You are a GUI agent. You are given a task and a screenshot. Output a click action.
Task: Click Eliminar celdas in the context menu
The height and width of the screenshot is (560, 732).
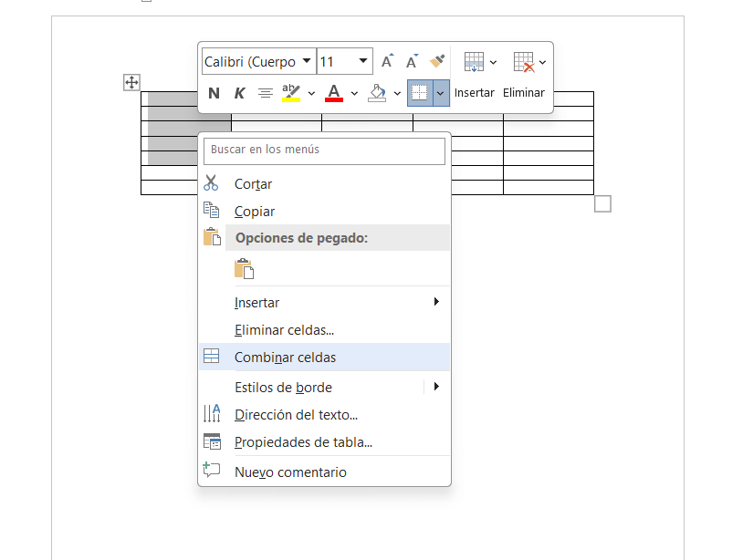(x=284, y=330)
